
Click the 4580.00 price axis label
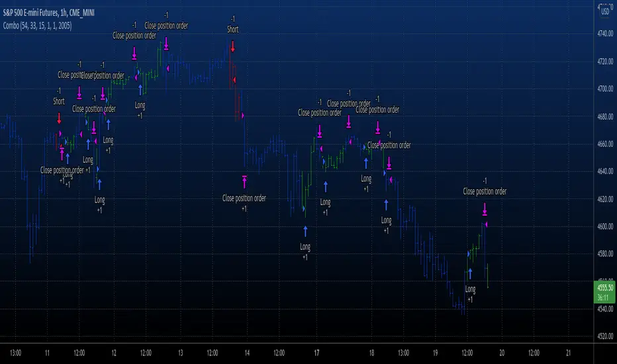coord(605,253)
